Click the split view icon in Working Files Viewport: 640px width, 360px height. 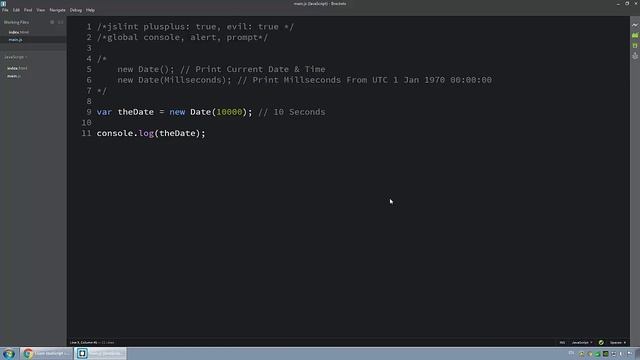click(x=61, y=22)
